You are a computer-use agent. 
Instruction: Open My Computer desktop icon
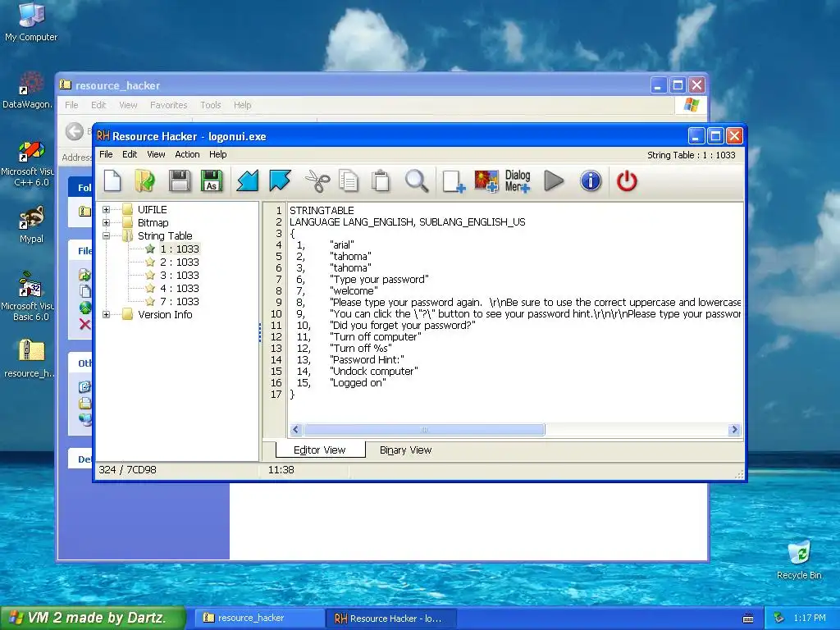pos(31,21)
